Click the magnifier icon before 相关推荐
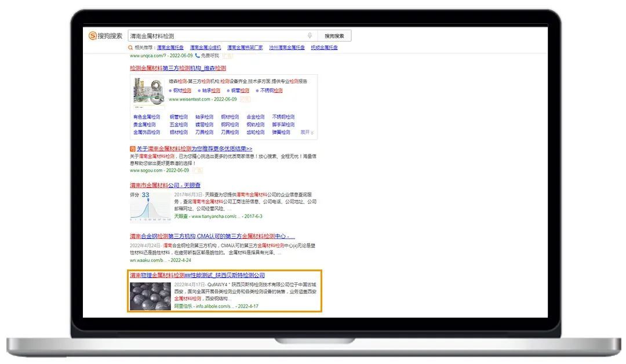 coord(130,48)
